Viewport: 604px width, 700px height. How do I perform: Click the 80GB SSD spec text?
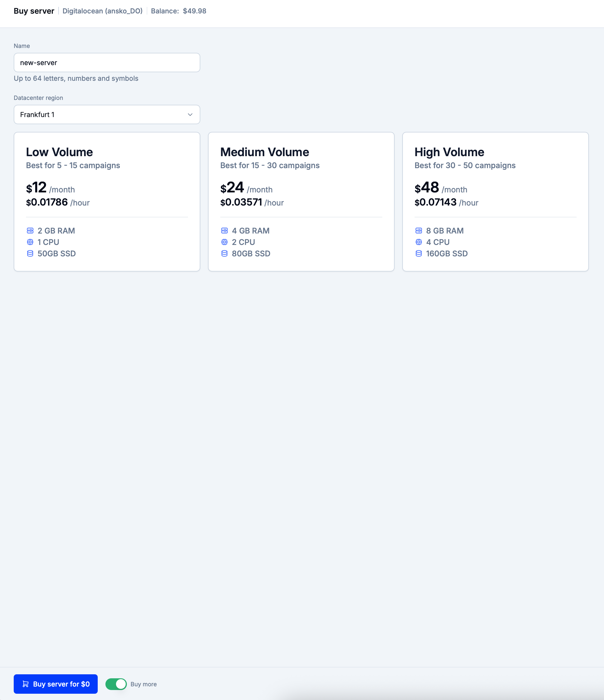(251, 254)
